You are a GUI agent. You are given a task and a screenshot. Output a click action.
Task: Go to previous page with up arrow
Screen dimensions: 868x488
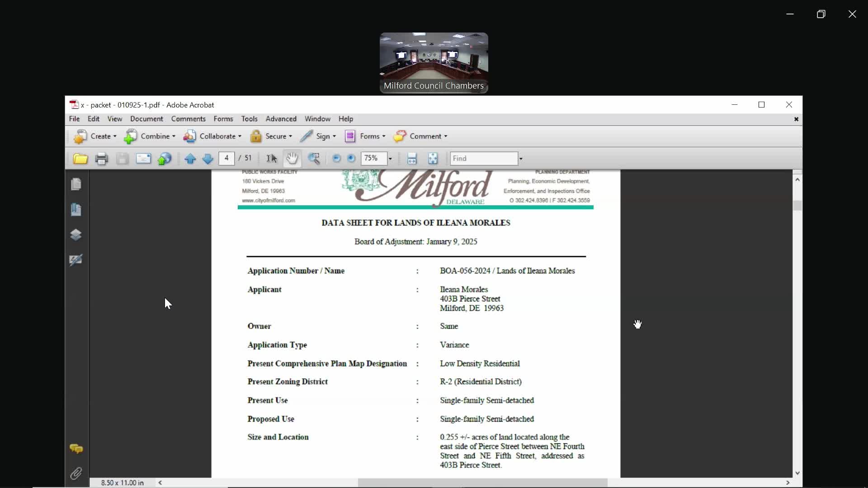(190, 159)
